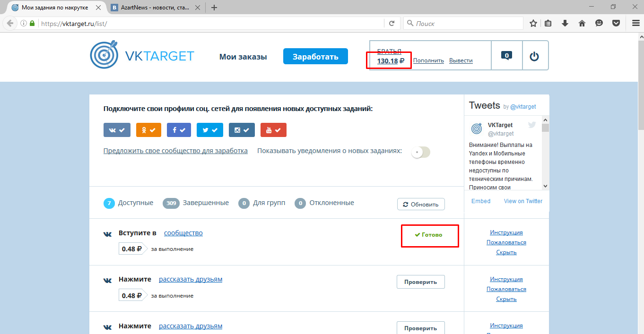Open Предложить свое сообщество для заработка link
The image size is (644, 334).
pyautogui.click(x=175, y=151)
